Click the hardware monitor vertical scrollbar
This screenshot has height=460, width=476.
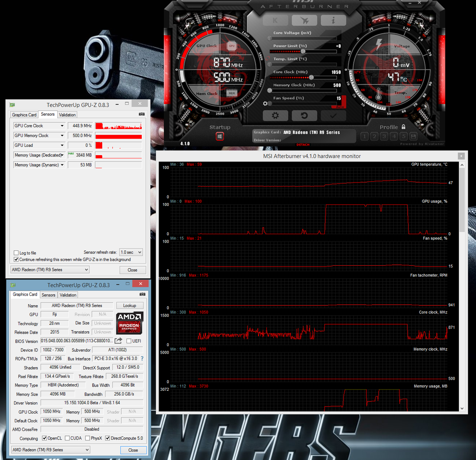click(x=462, y=200)
